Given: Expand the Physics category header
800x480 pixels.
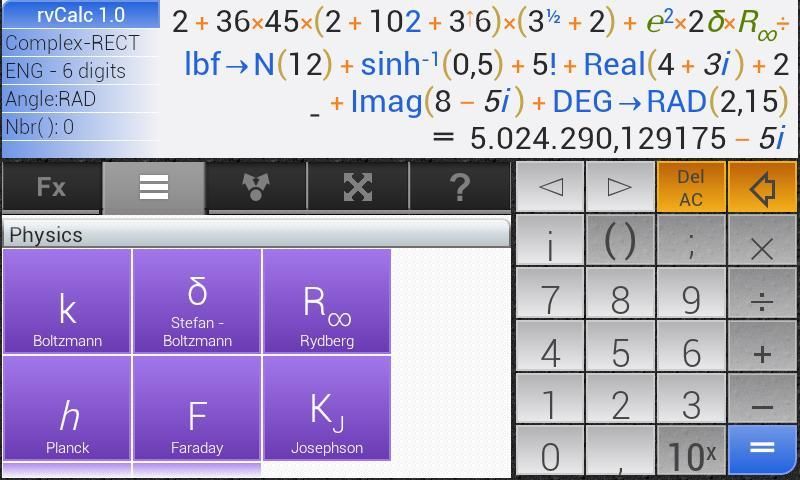Looking at the screenshot, I should point(256,235).
